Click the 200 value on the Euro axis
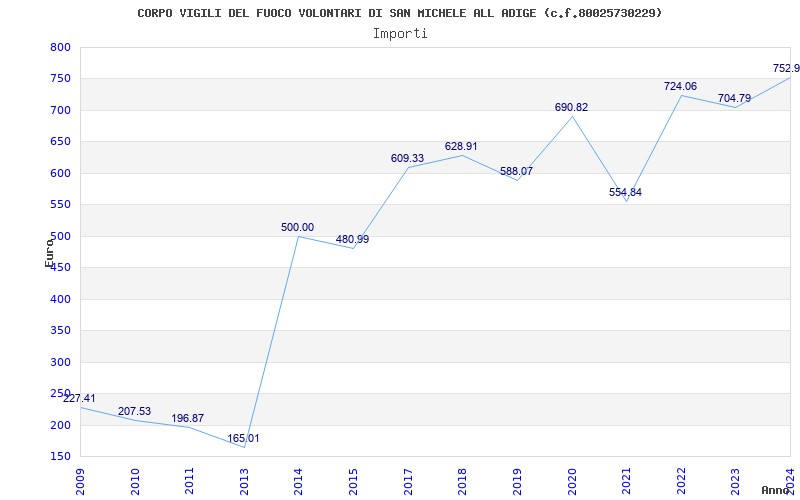Viewport: 800px width, 500px height. (x=60, y=425)
